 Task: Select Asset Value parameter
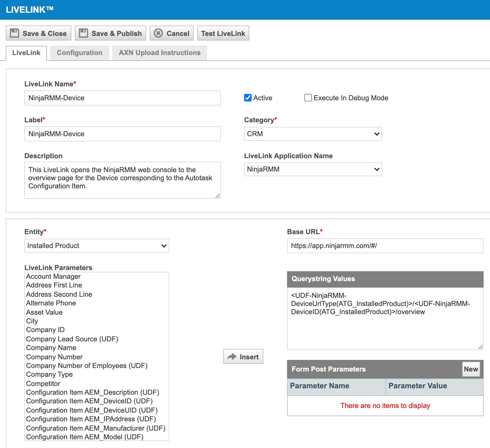click(x=97, y=312)
